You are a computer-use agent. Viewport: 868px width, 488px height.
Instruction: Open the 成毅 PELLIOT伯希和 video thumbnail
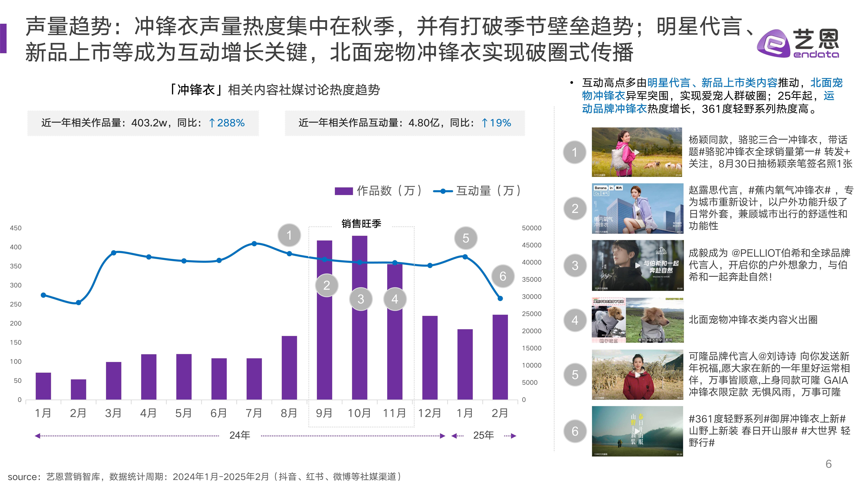[x=638, y=265]
